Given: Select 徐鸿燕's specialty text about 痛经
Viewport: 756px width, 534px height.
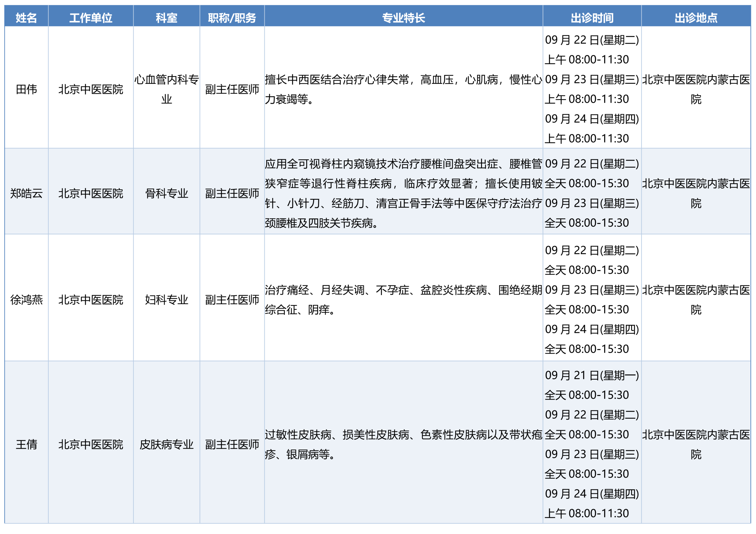Looking at the screenshot, I should (x=403, y=300).
